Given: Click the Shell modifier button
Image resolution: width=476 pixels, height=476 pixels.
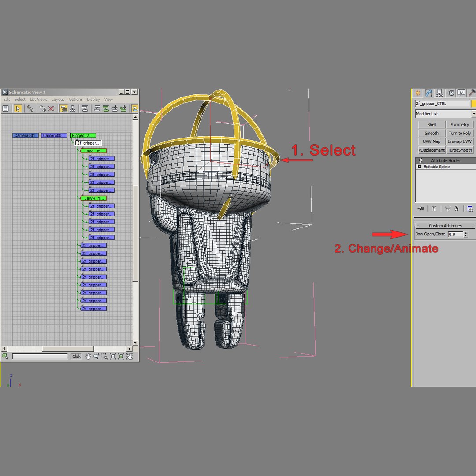Looking at the screenshot, I should (431, 124).
